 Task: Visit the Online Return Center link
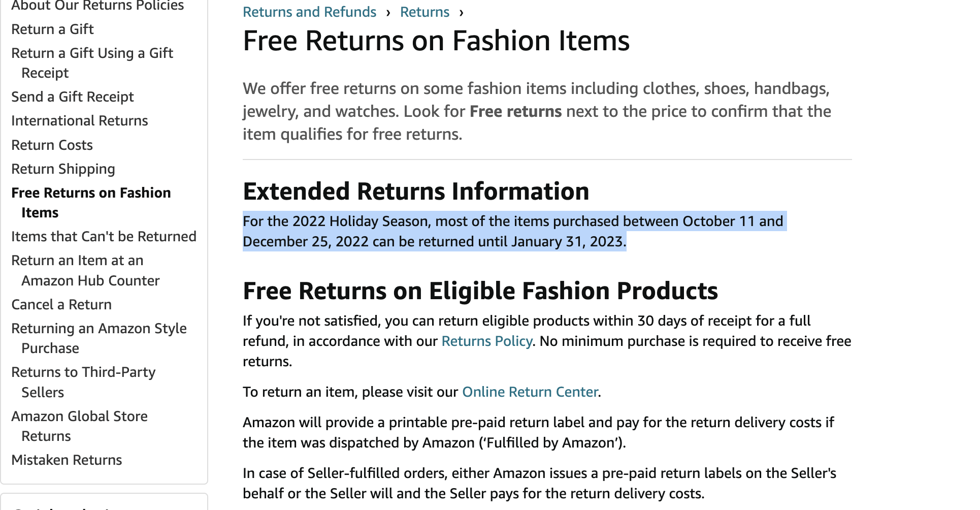(529, 392)
